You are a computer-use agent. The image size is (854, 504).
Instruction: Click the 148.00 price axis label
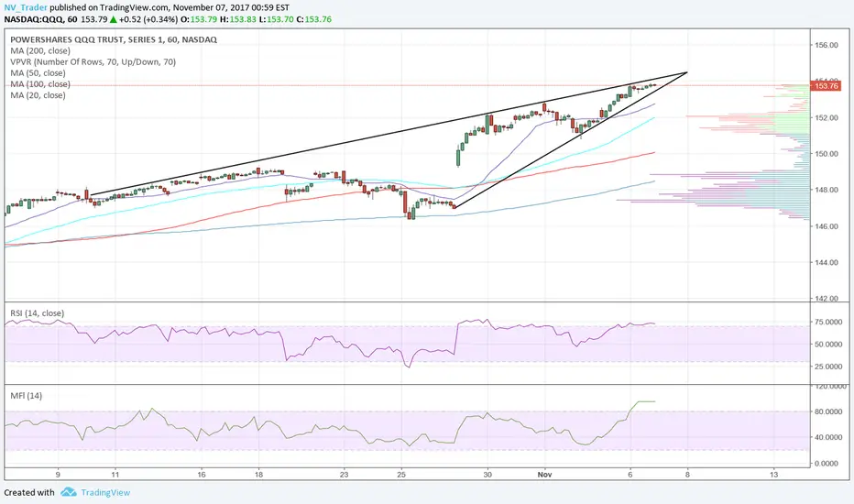point(827,190)
